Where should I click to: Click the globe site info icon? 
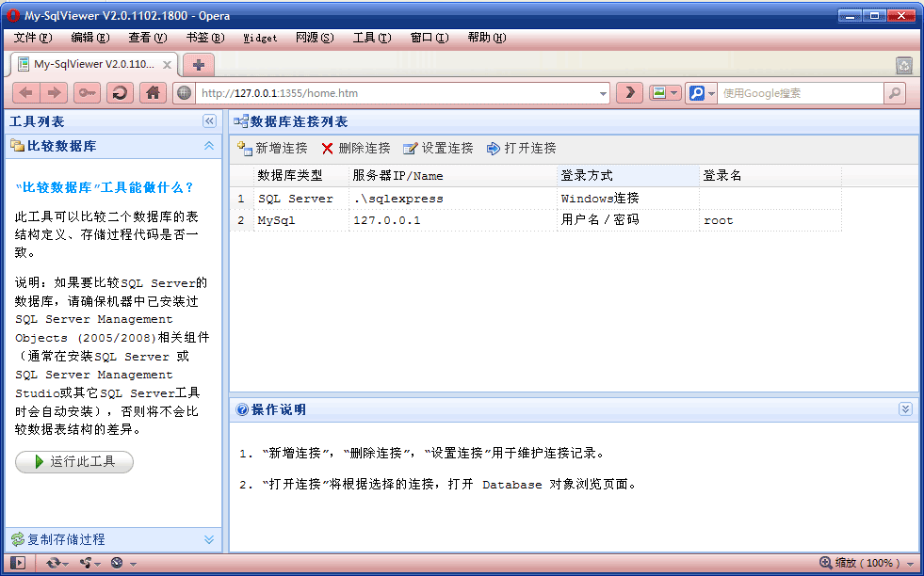[x=185, y=93]
